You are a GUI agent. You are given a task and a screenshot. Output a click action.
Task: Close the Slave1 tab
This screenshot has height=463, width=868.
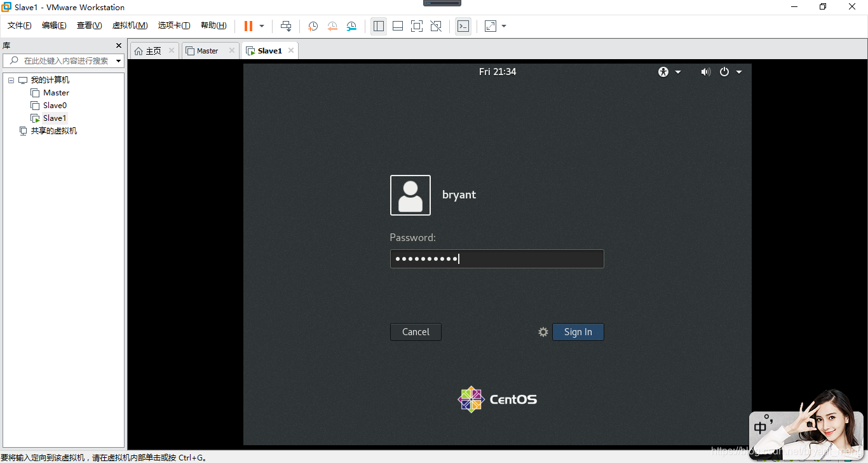pos(291,50)
